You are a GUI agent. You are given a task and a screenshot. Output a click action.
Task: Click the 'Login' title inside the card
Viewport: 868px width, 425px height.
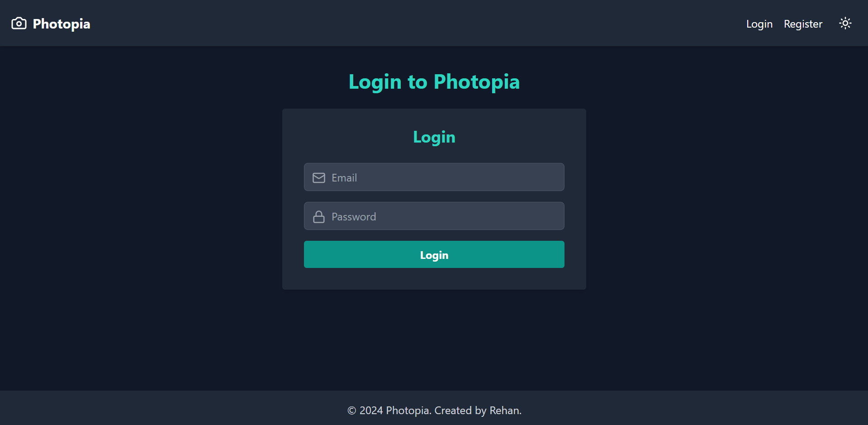click(434, 137)
